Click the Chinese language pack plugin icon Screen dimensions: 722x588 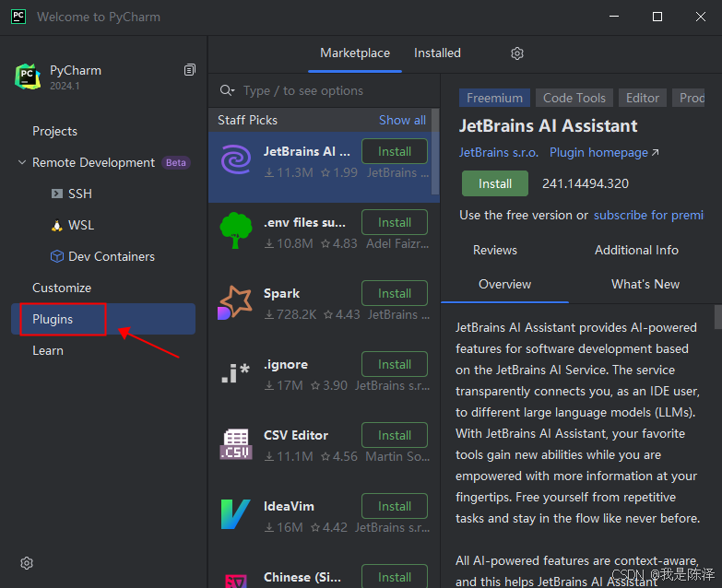[x=236, y=581]
